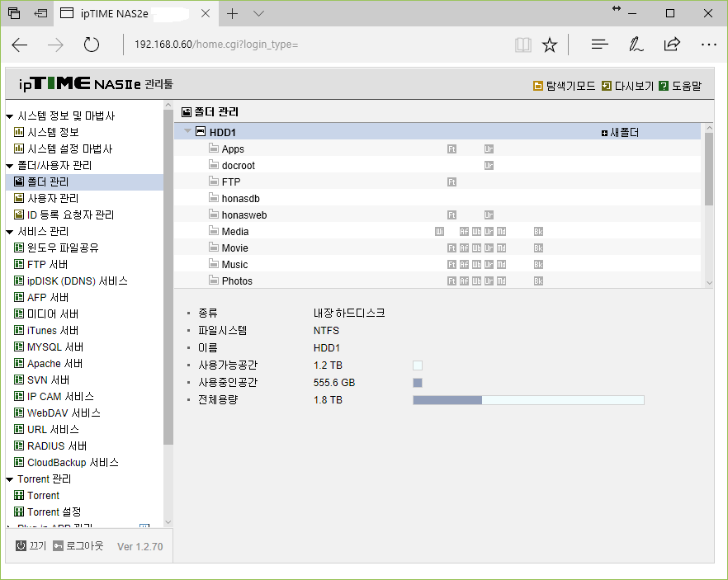Click the HDD1 drive icon

point(200,132)
